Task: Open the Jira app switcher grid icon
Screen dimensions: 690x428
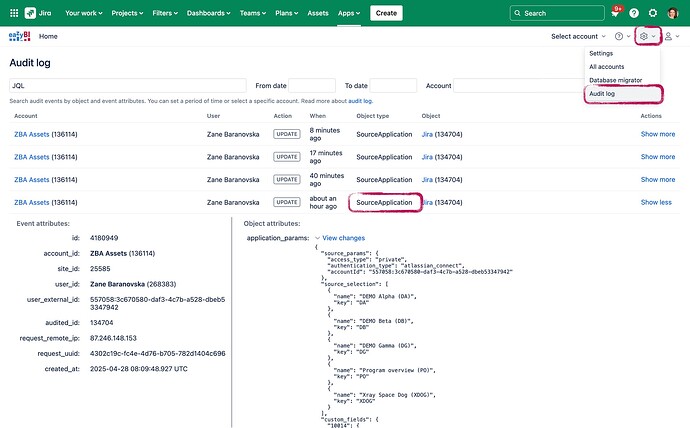Action: [x=14, y=13]
